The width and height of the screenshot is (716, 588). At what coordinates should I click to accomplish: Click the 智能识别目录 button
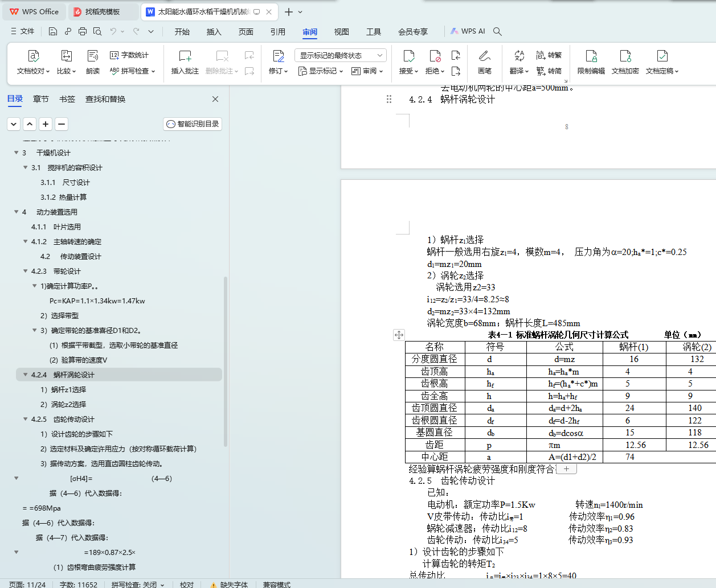pos(193,124)
